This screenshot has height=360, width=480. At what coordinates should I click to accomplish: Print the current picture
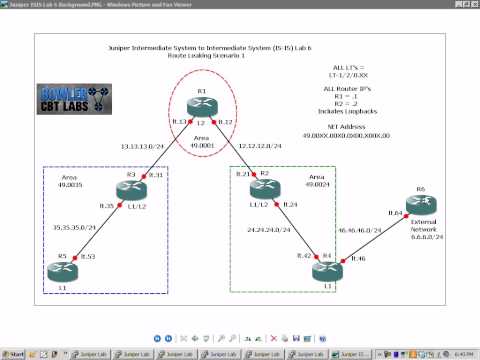click(285, 339)
